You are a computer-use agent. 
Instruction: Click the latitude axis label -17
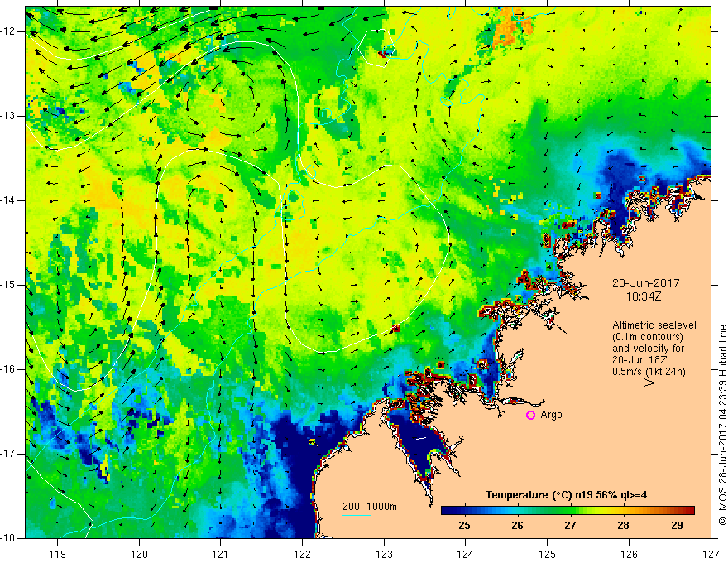[8, 454]
